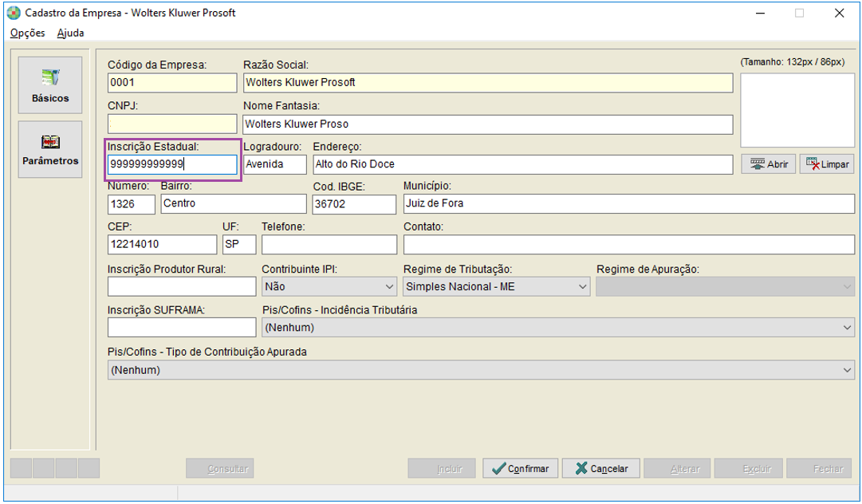Select the Logradouro field containing Avenida

tap(275, 164)
